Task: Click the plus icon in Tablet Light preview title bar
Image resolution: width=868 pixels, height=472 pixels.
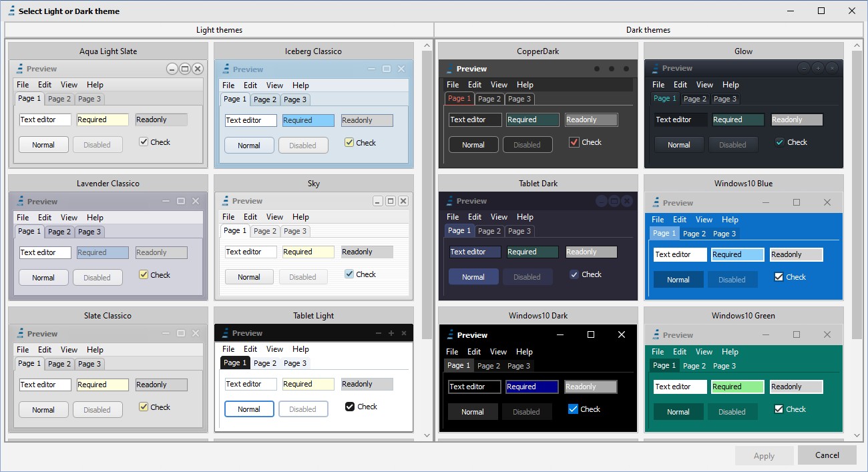Action: 391,333
